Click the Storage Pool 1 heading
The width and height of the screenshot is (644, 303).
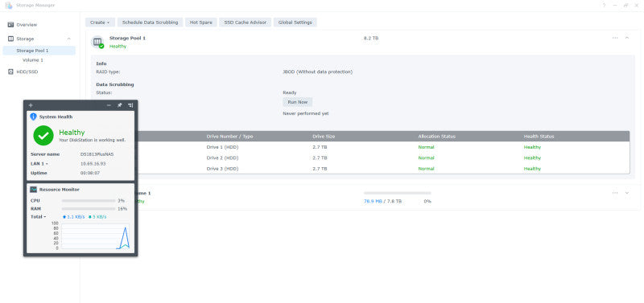pos(127,38)
